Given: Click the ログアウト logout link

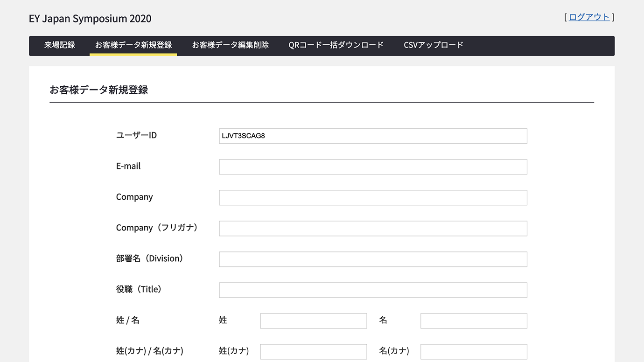Looking at the screenshot, I should [x=589, y=17].
